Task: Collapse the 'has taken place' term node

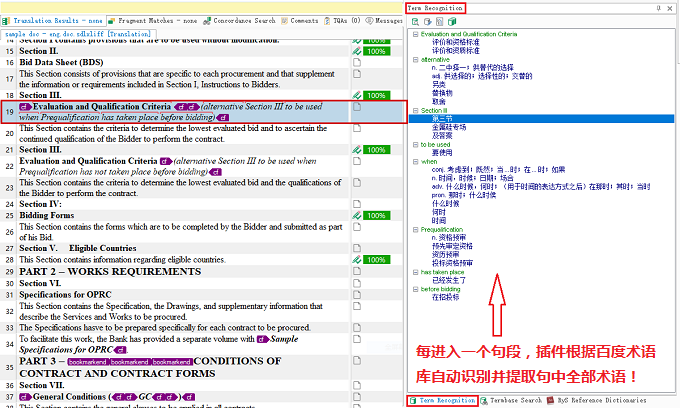Action: [x=415, y=272]
